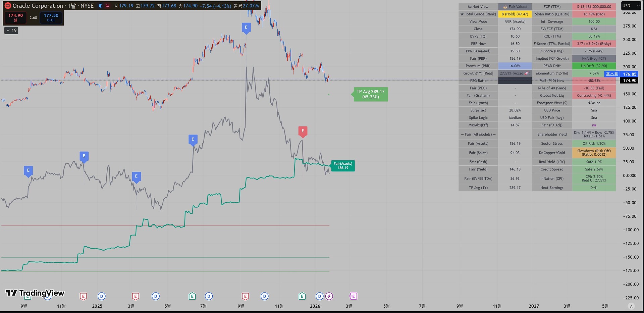The image size is (644, 313).
Task: Click the '27.51% (Accel' growth cell
Action: (515, 73)
